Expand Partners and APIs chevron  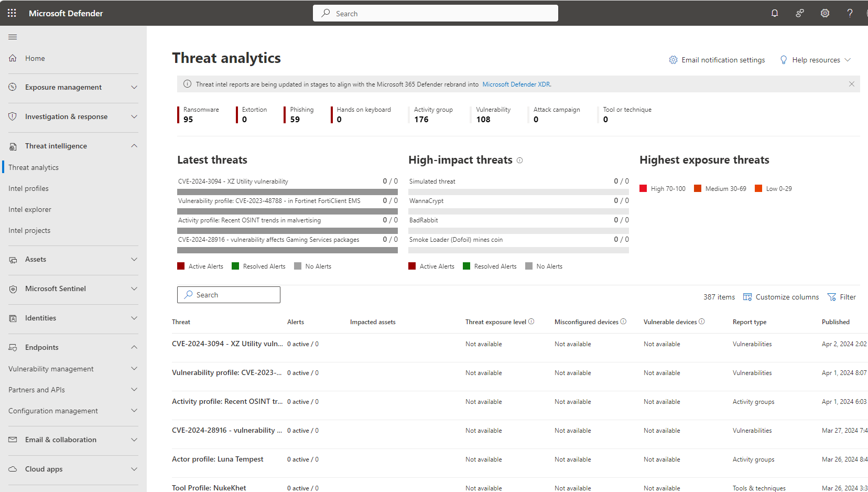(134, 390)
